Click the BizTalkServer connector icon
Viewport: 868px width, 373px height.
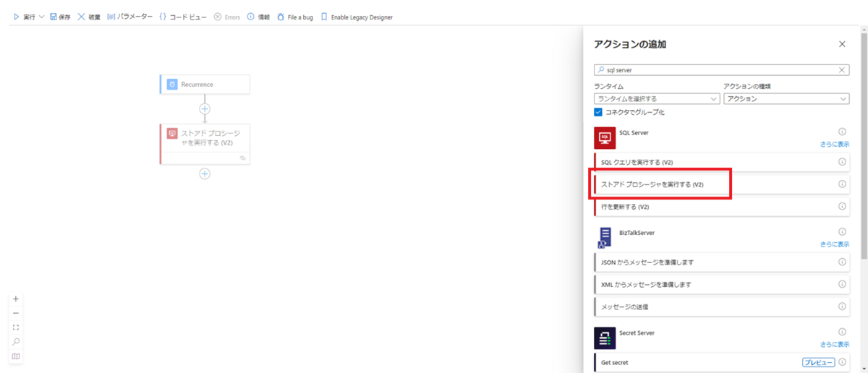(605, 238)
